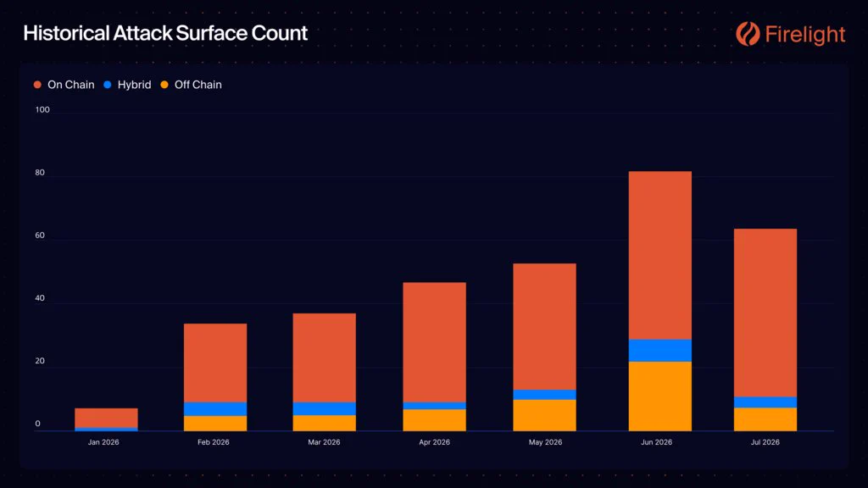Select the Mar 2026 Off Chain bar segment
Viewport: 868px width, 488px height.
[325, 424]
